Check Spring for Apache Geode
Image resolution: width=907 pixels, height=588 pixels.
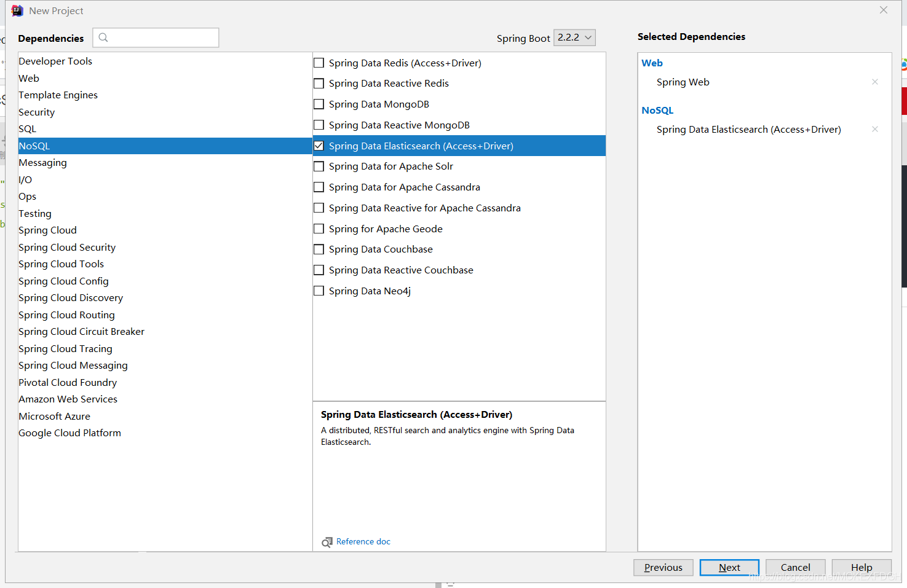319,229
